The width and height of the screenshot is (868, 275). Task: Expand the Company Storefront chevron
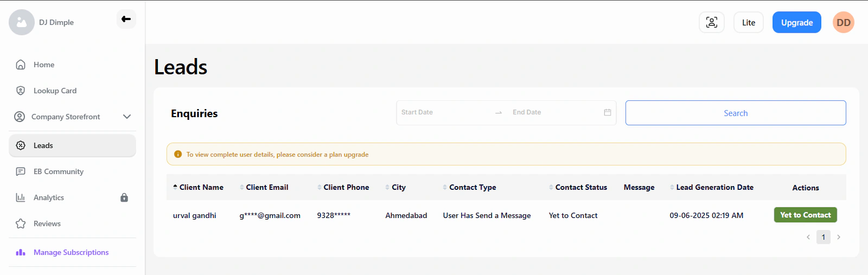127,117
